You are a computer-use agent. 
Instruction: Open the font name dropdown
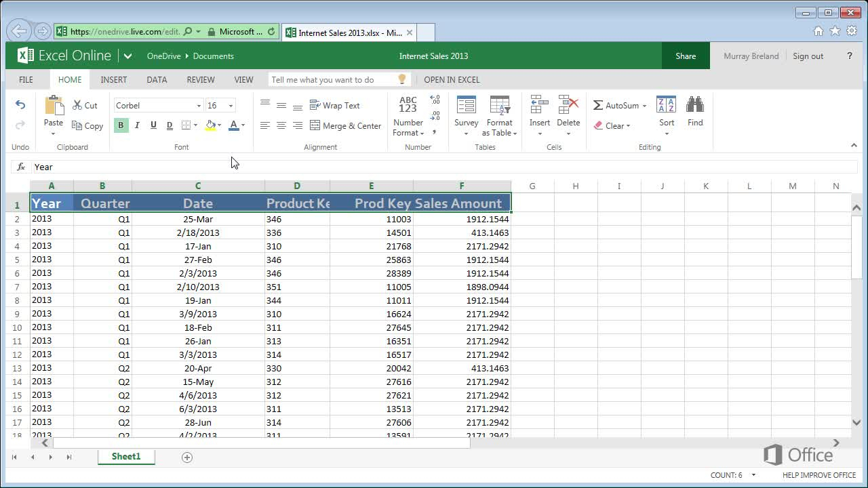pos(199,106)
